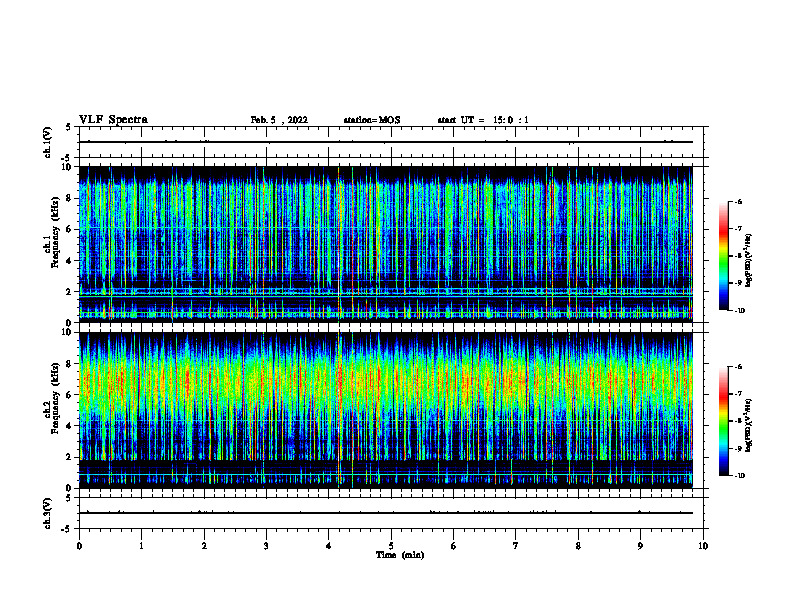This screenshot has width=792, height=612.
Task: Click the ch.3 voltage waveform strip
Action: 391,513
